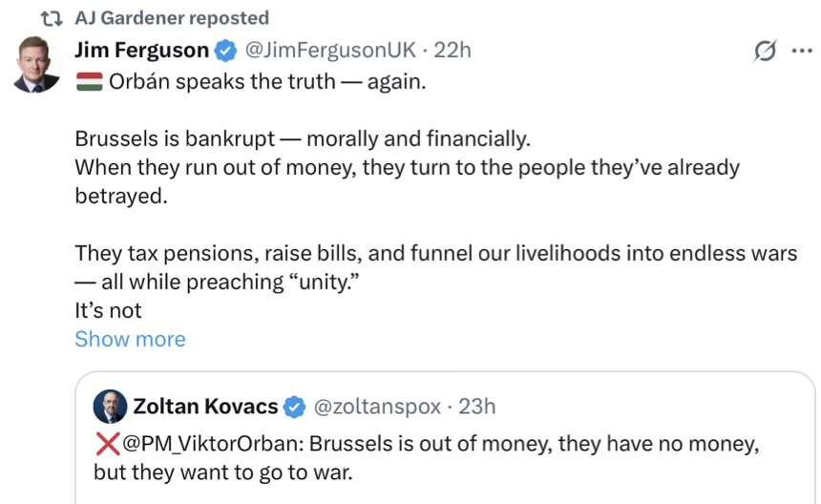This screenshot has width=821, height=504.
Task: Click Jim Ferguson's profile photo
Action: click(37, 65)
